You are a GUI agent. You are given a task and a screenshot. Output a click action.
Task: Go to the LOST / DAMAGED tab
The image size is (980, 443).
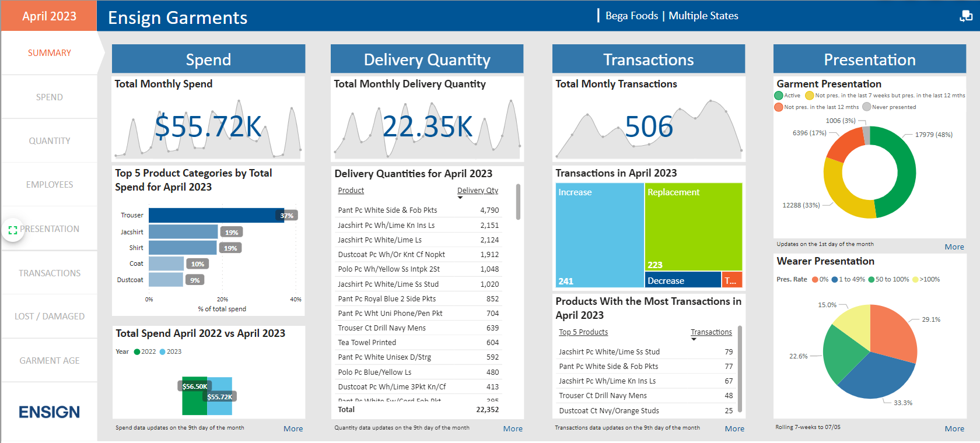point(49,317)
